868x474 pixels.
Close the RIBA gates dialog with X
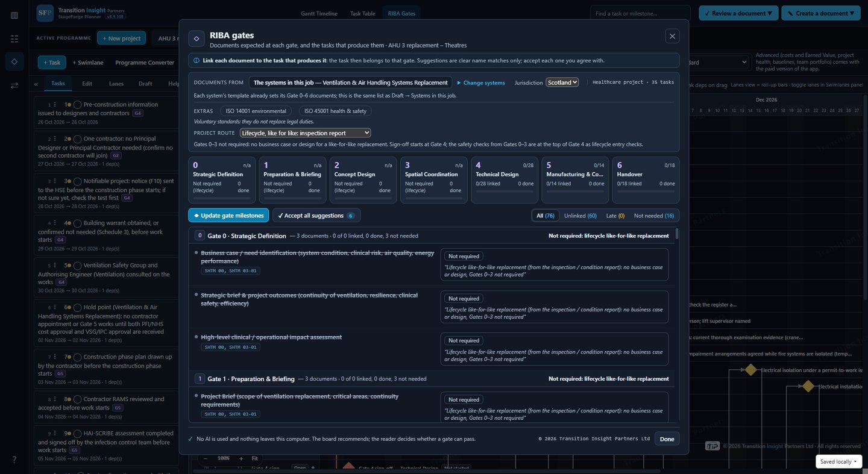click(x=672, y=36)
